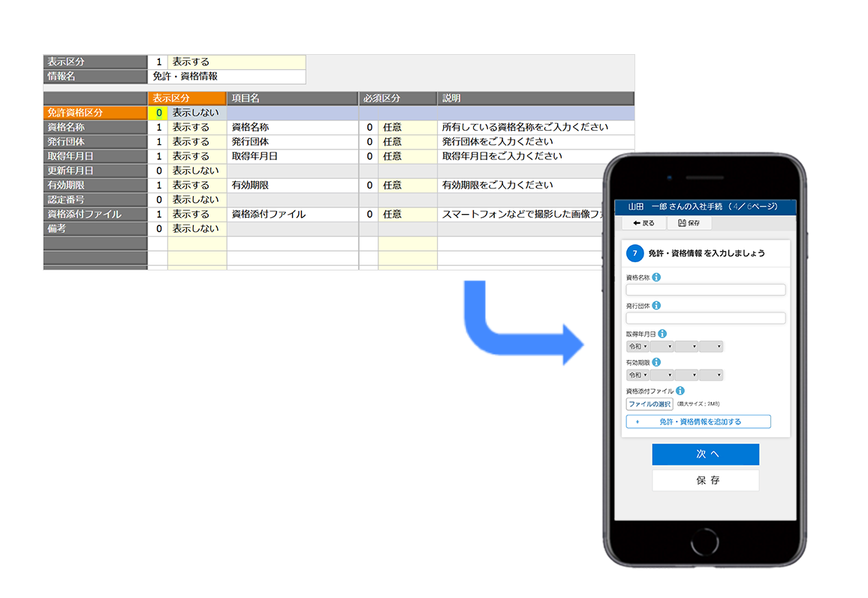The width and height of the screenshot is (868, 598).
Task: Click 免許・資格情報を追加する button
Action: 698,421
